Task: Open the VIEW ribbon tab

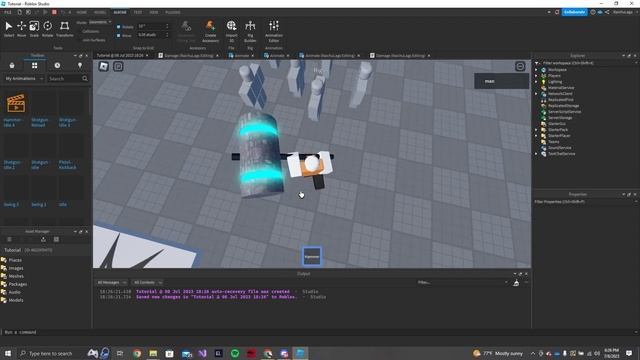Action: 153,13
